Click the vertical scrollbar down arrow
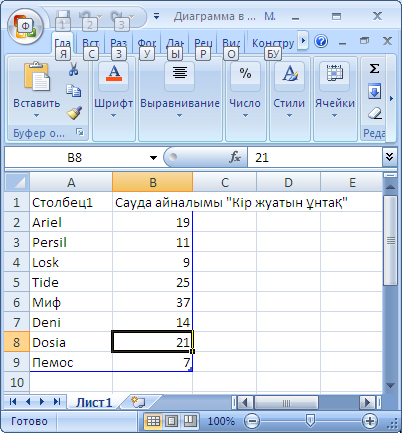 pyautogui.click(x=390, y=385)
